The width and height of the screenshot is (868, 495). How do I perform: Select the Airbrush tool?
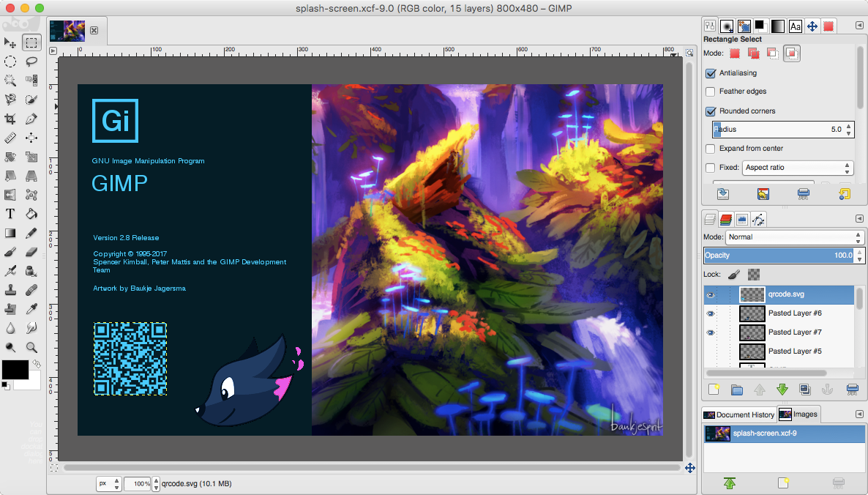click(10, 272)
